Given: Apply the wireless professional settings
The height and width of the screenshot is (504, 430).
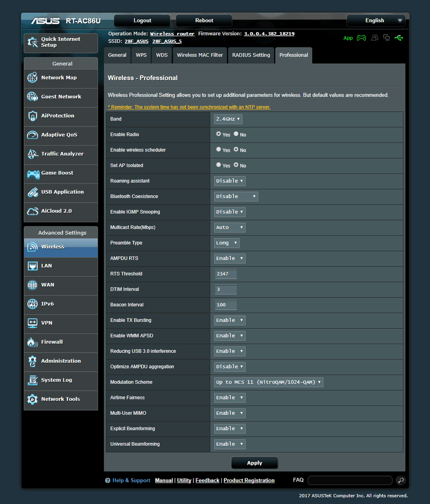Looking at the screenshot, I should pyautogui.click(x=255, y=463).
